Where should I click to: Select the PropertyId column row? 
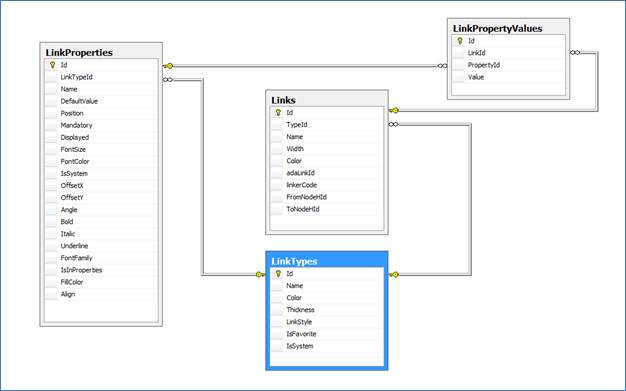point(508,65)
